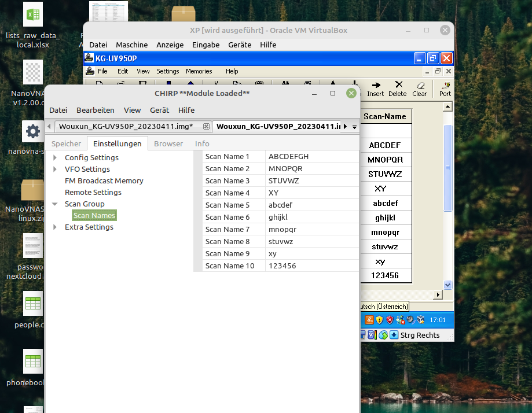The height and width of the screenshot is (413, 532).
Task: Open the View menu in CHIRP
Action: 133,110
